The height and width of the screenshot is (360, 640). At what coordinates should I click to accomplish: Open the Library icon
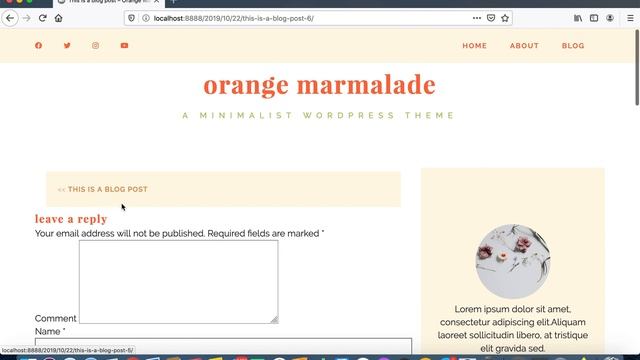578,18
